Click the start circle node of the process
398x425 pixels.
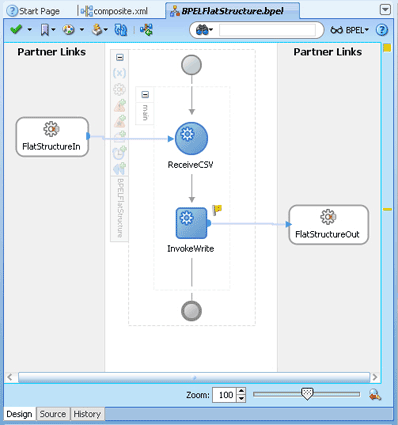pos(191,65)
